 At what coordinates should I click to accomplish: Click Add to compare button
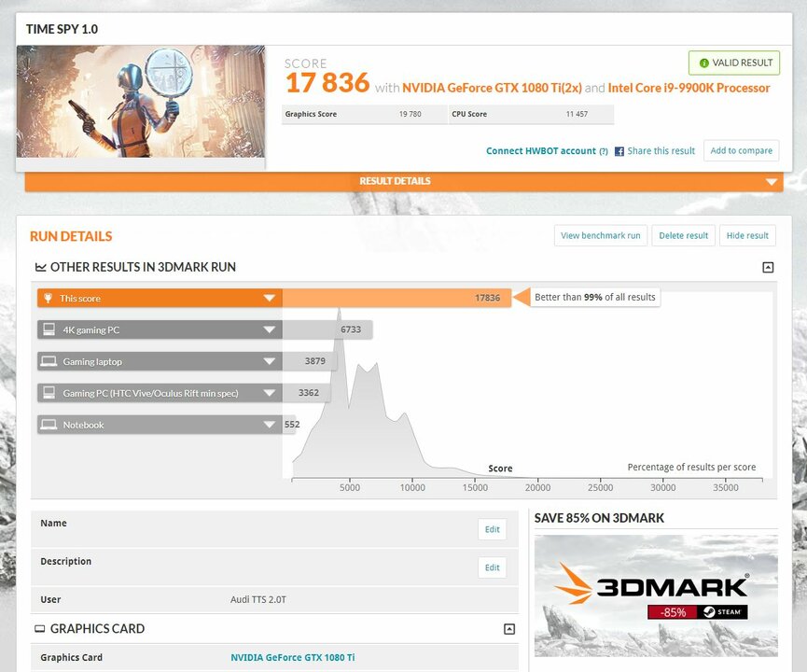pyautogui.click(x=741, y=150)
